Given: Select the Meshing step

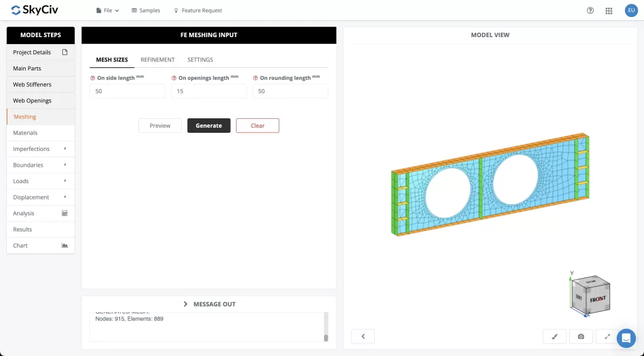Looking at the screenshot, I should click(x=41, y=116).
